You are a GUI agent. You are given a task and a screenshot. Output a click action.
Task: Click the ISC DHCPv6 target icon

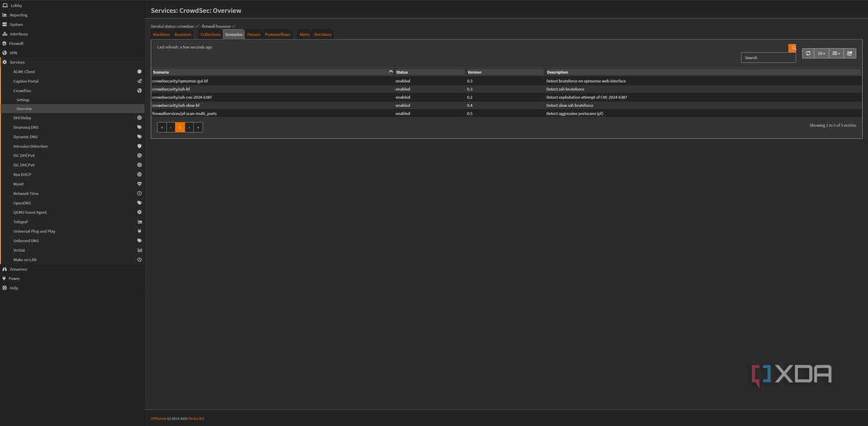pyautogui.click(x=139, y=165)
